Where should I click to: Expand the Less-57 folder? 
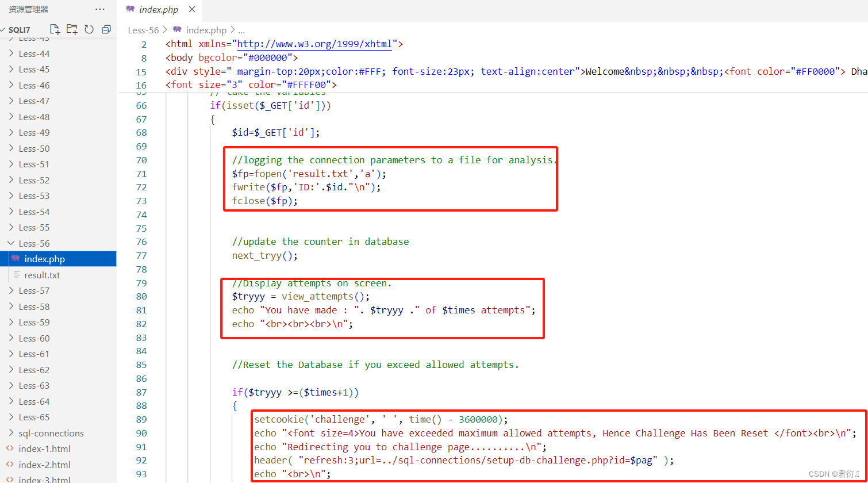click(11, 290)
